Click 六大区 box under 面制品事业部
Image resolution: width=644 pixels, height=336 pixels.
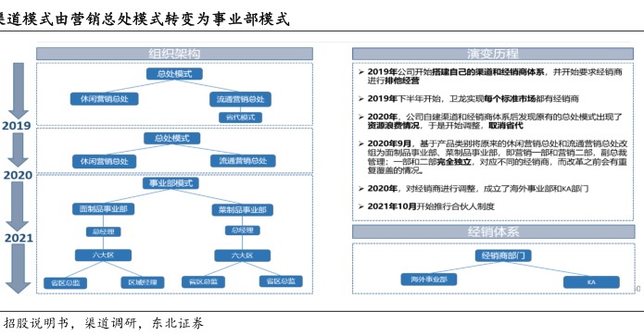click(x=103, y=255)
